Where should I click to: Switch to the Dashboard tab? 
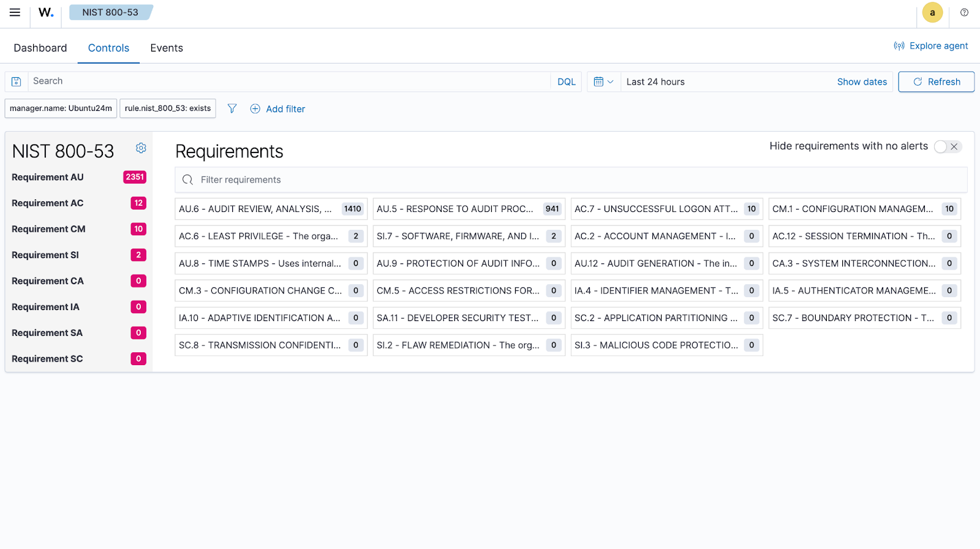(x=40, y=48)
